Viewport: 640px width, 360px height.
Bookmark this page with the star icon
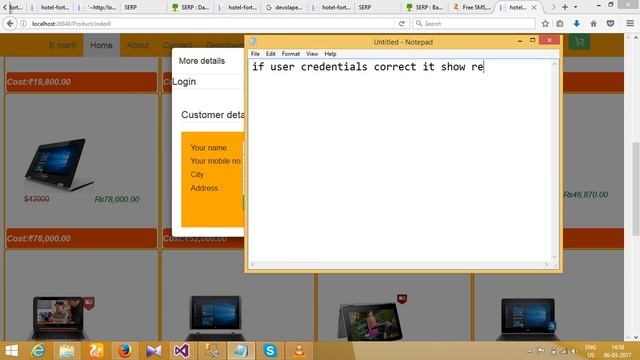545,24
